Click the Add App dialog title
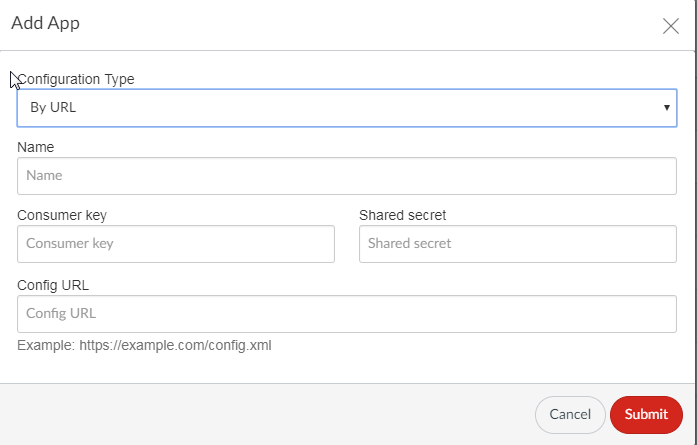 point(45,24)
